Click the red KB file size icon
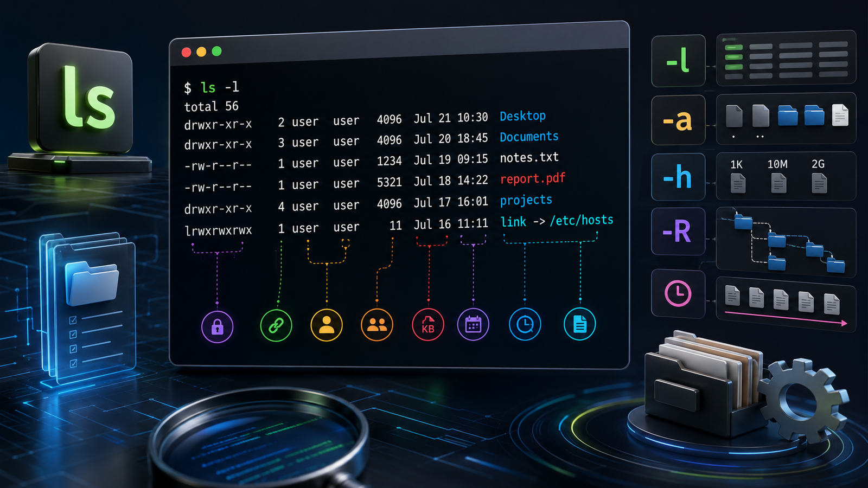The width and height of the screenshot is (868, 488). [x=428, y=325]
